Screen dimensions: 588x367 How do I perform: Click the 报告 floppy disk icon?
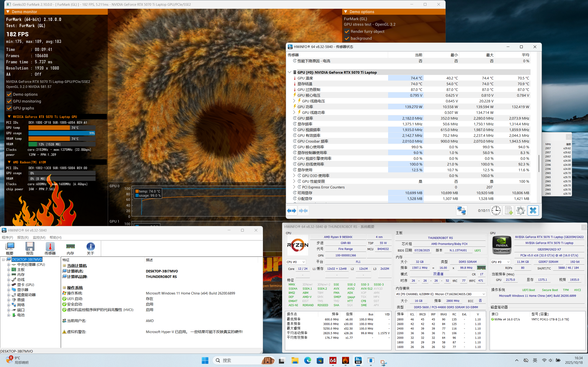pyautogui.click(x=30, y=248)
